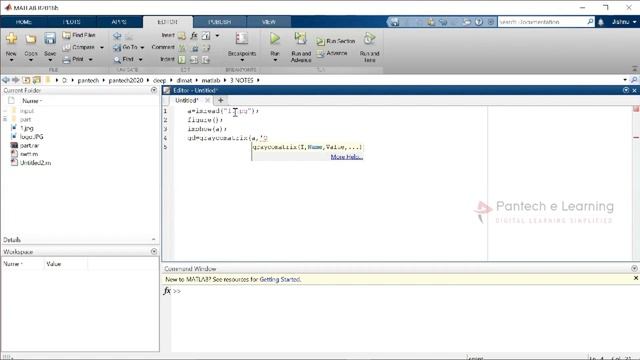Open the Jishnu account dropdown
This screenshot has width=640, height=360.
point(624,22)
